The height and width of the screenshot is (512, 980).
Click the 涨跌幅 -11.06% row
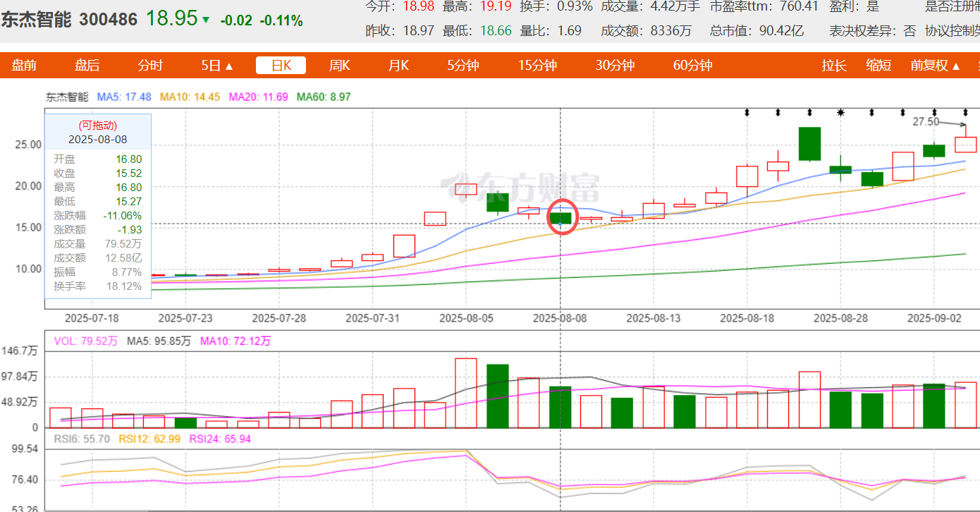[x=98, y=216]
